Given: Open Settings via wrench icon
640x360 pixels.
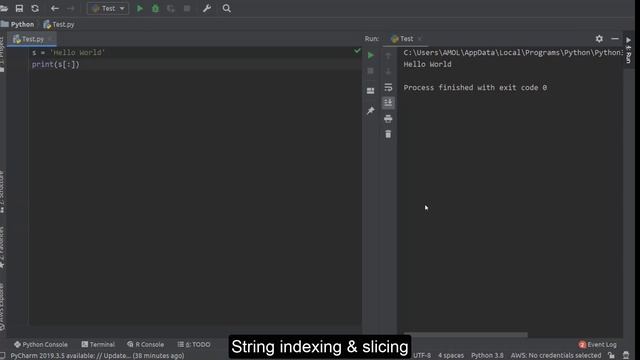Looking at the screenshot, I should (207, 8).
